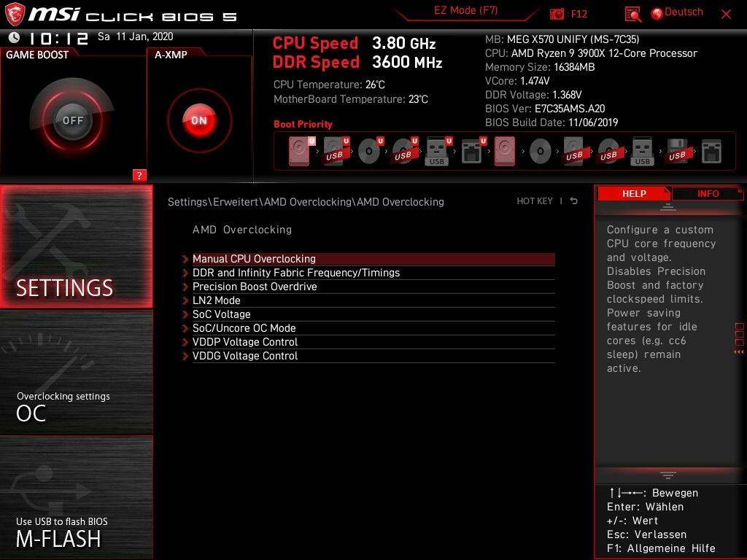Click the help panel top grip handle
Viewport: 747px width, 560px height.
pos(668,207)
